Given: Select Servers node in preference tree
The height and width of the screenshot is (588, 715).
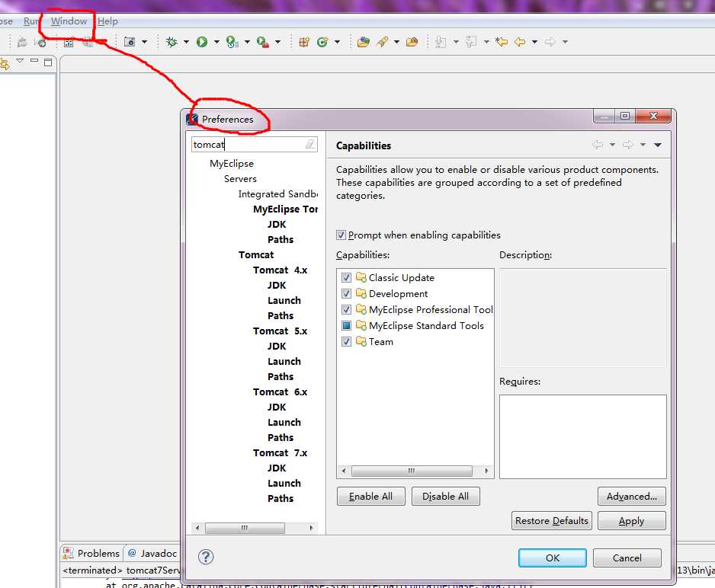Looking at the screenshot, I should (240, 178).
